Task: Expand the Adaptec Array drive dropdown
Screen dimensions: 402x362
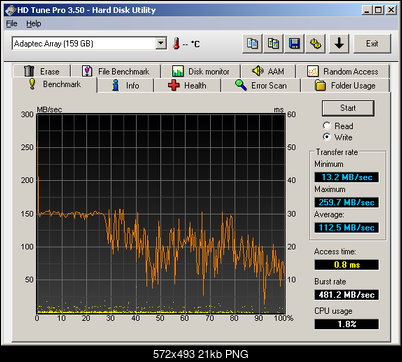Action: (x=161, y=43)
